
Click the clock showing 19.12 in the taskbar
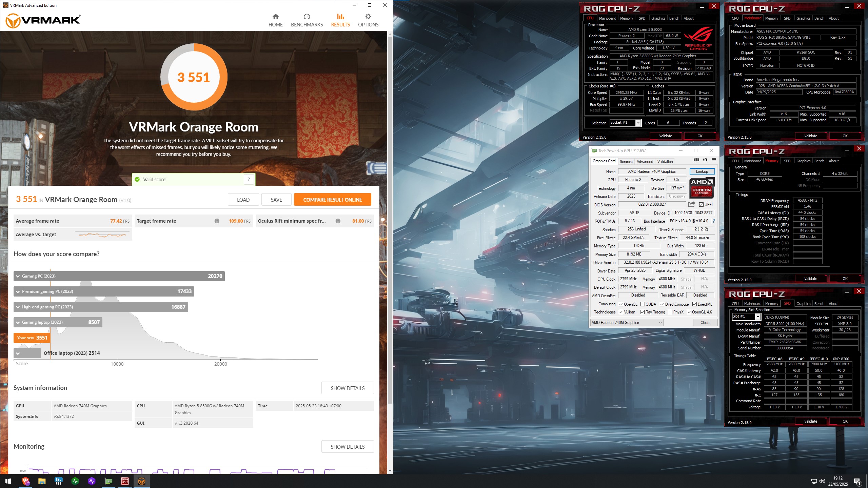pyautogui.click(x=838, y=478)
